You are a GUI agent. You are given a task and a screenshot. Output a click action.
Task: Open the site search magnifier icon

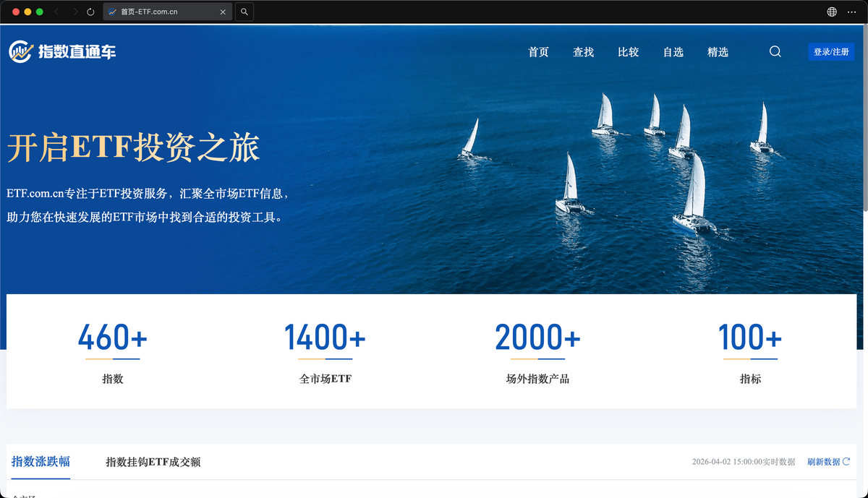775,51
